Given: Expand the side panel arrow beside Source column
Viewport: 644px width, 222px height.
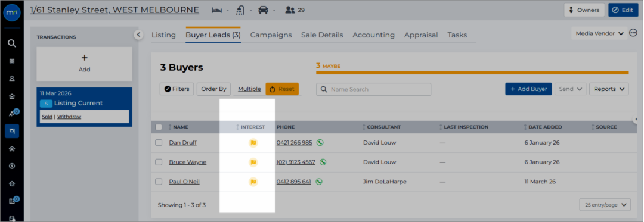Looking at the screenshot, I should pos(636,119).
